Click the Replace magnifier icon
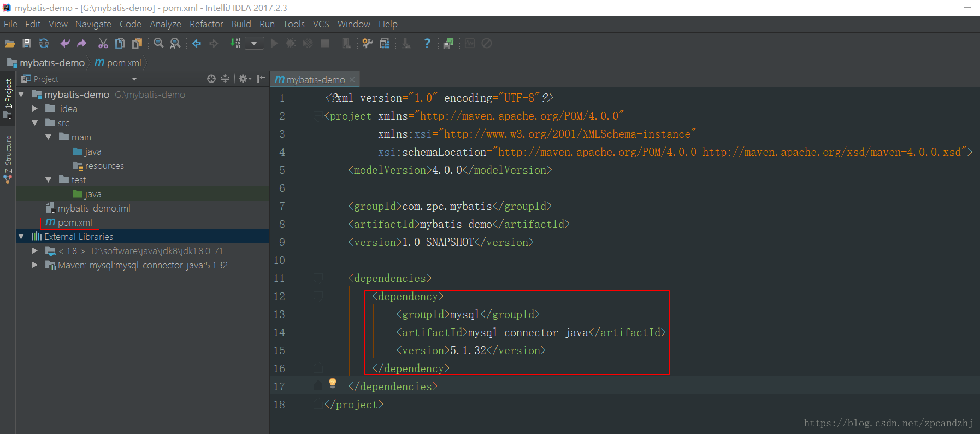Viewport: 980px width, 434px height. (x=175, y=43)
